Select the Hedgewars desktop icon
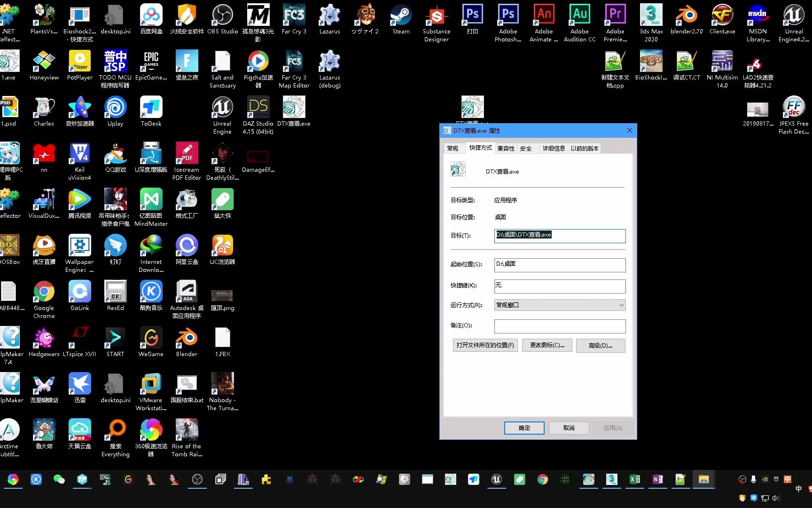Screen dimensions: 812x508 click(x=44, y=342)
